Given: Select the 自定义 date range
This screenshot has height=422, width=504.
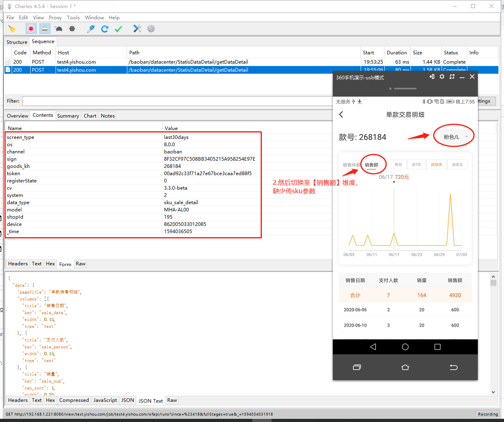Looking at the screenshot, I should [457, 165].
